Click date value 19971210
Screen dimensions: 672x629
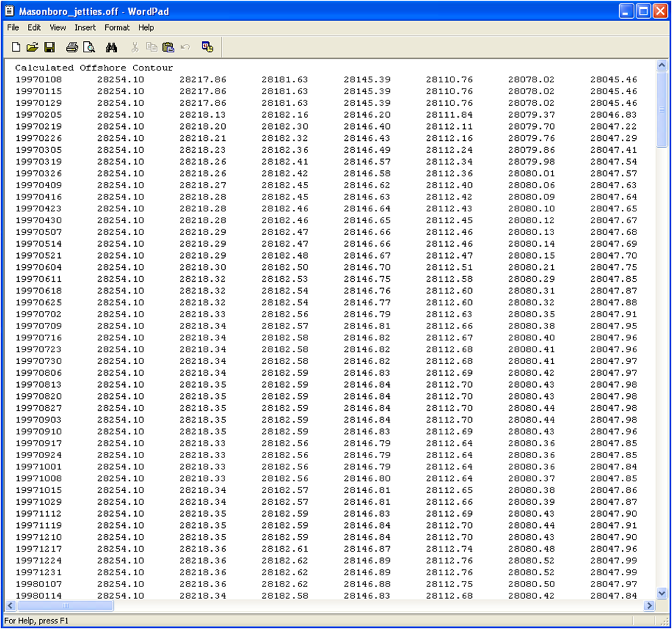coord(38,537)
